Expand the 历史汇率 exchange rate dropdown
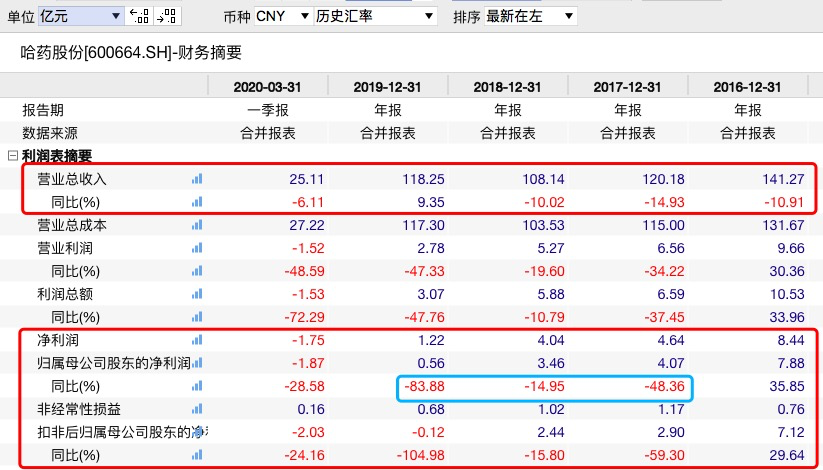 [x=376, y=17]
